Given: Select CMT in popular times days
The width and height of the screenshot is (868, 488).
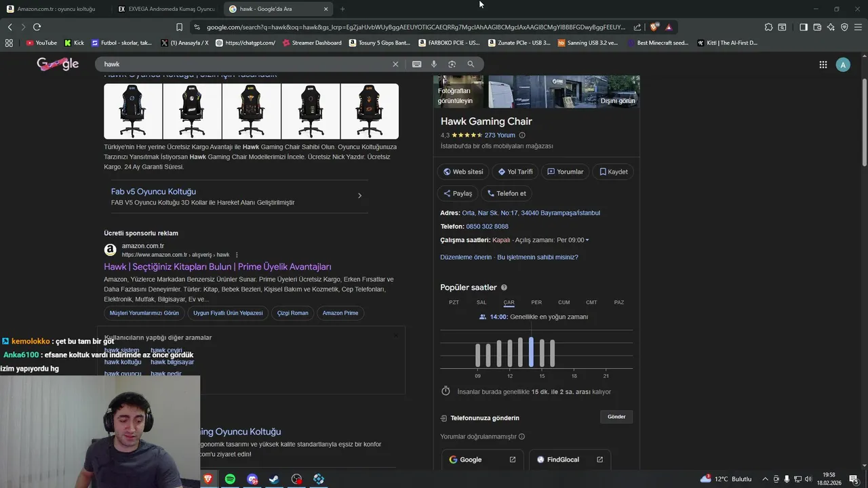Looking at the screenshot, I should tap(591, 302).
